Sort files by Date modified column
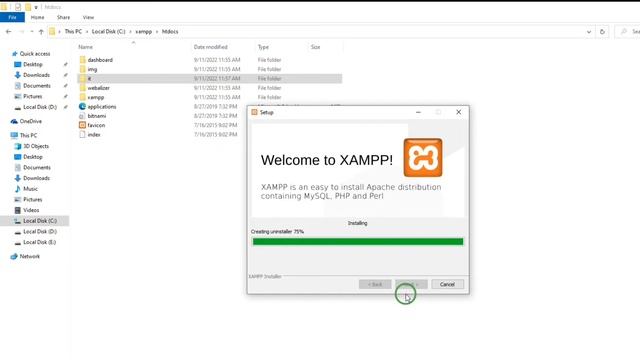The width and height of the screenshot is (640, 360). click(x=211, y=47)
